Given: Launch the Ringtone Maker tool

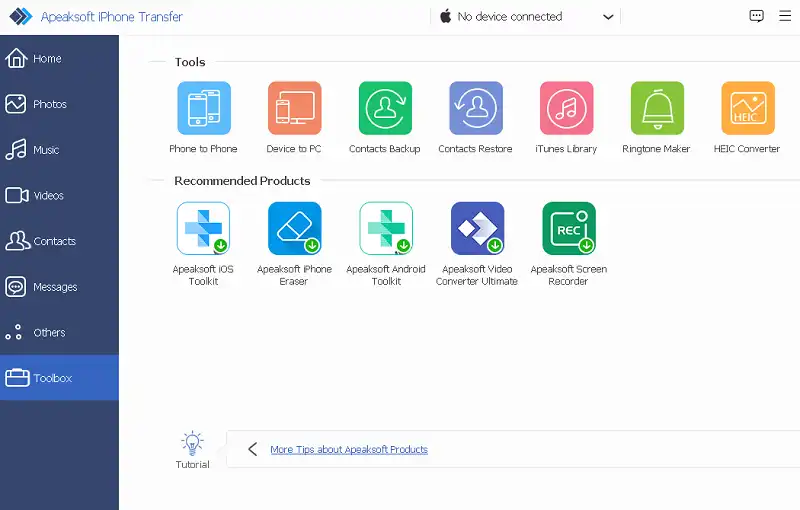Looking at the screenshot, I should point(656,109).
